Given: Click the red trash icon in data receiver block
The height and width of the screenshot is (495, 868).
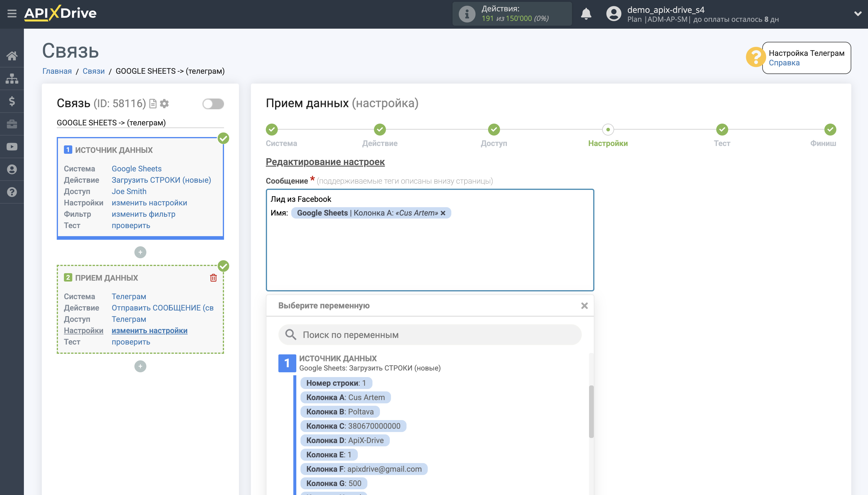Looking at the screenshot, I should (213, 278).
